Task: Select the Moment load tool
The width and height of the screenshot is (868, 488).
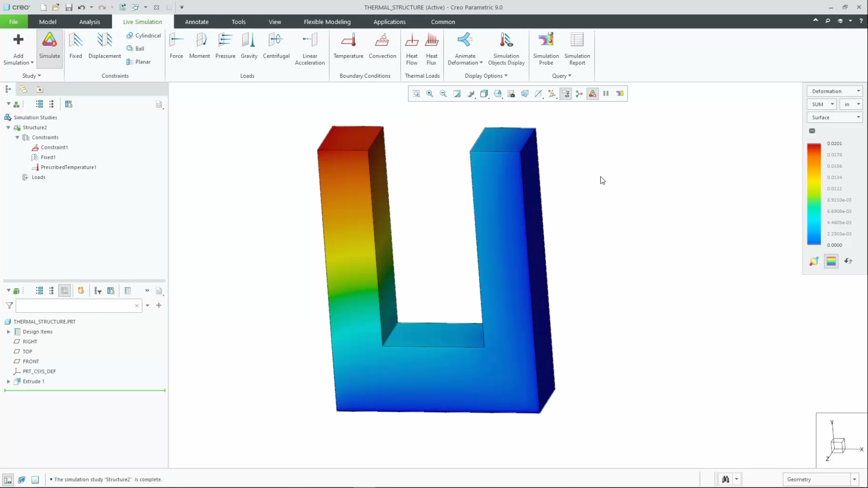Action: 199,46
